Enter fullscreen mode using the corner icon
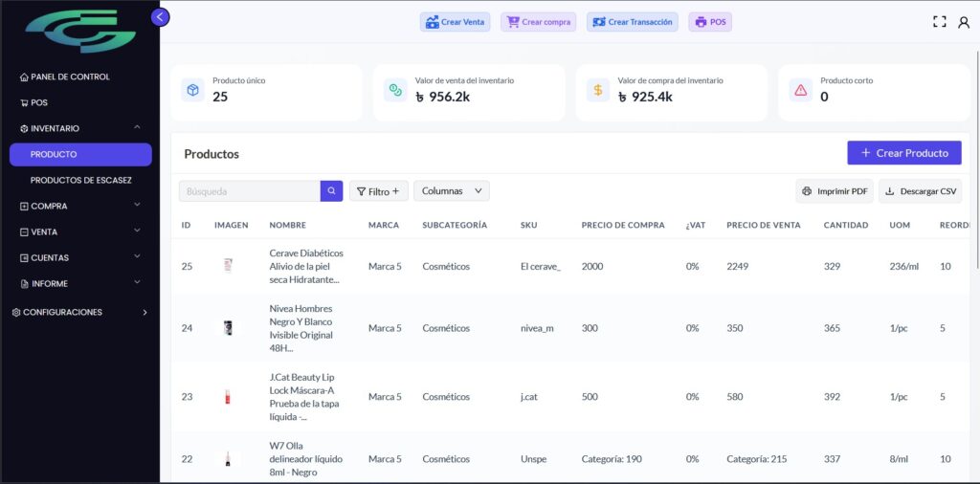The height and width of the screenshot is (484, 980). pyautogui.click(x=939, y=22)
